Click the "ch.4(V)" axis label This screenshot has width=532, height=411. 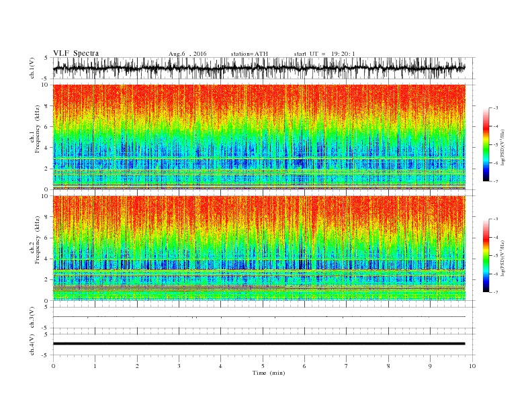point(32,345)
